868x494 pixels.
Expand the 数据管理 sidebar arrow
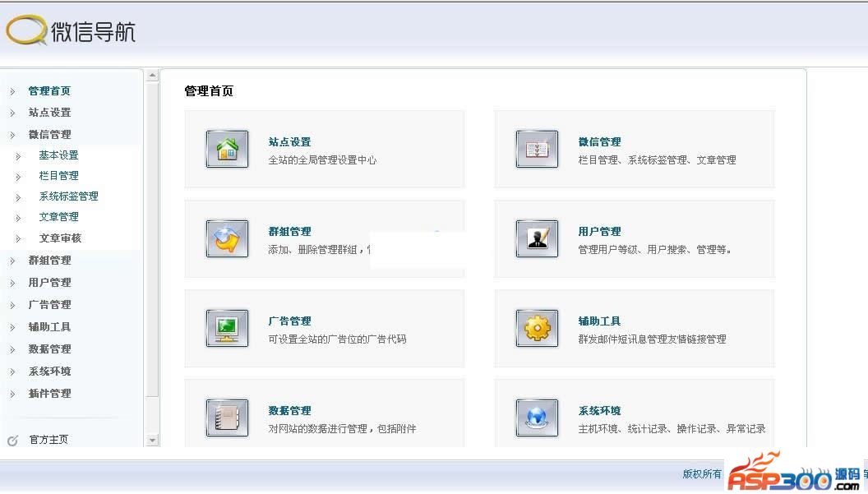pos(12,349)
